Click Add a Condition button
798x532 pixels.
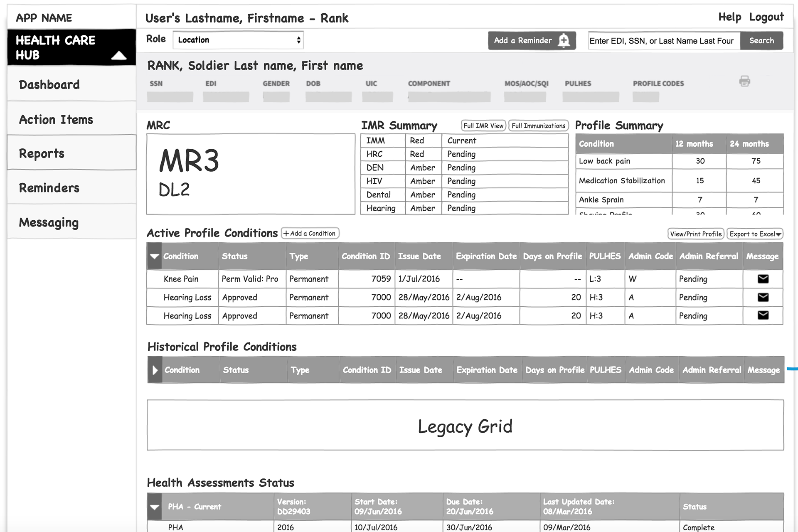click(x=310, y=233)
